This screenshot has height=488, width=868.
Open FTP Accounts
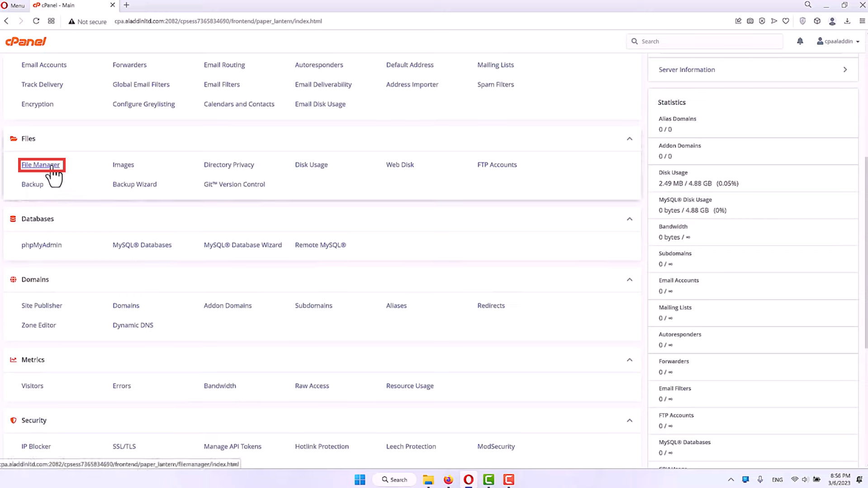(x=497, y=165)
